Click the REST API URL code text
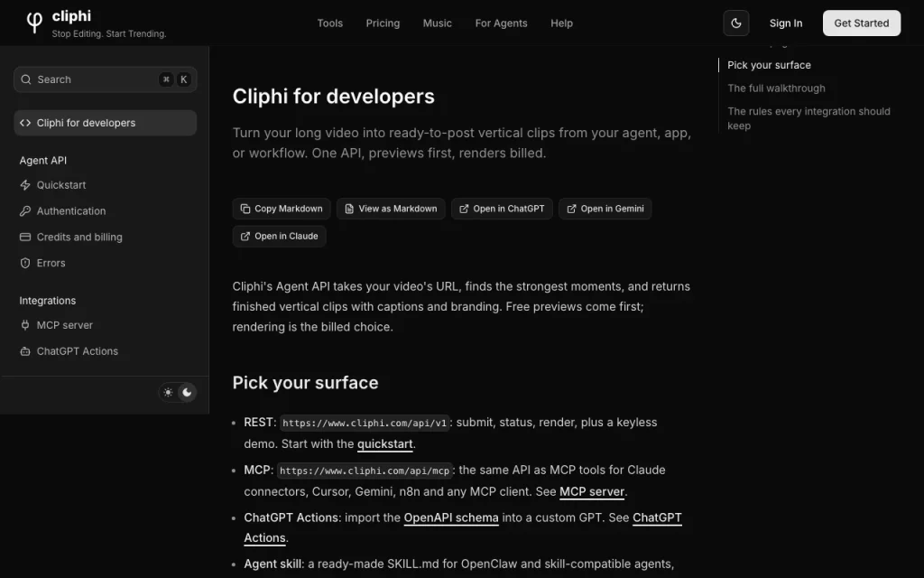 coord(365,423)
